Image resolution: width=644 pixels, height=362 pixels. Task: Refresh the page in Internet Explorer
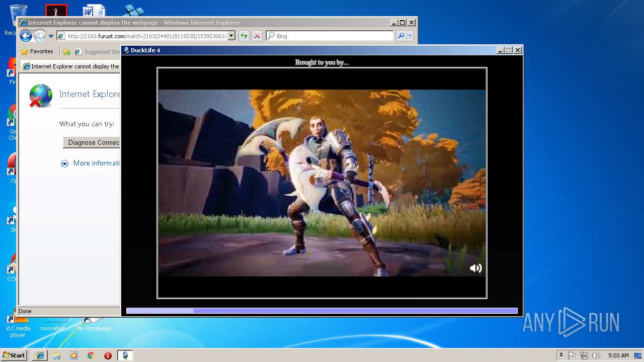(x=244, y=36)
